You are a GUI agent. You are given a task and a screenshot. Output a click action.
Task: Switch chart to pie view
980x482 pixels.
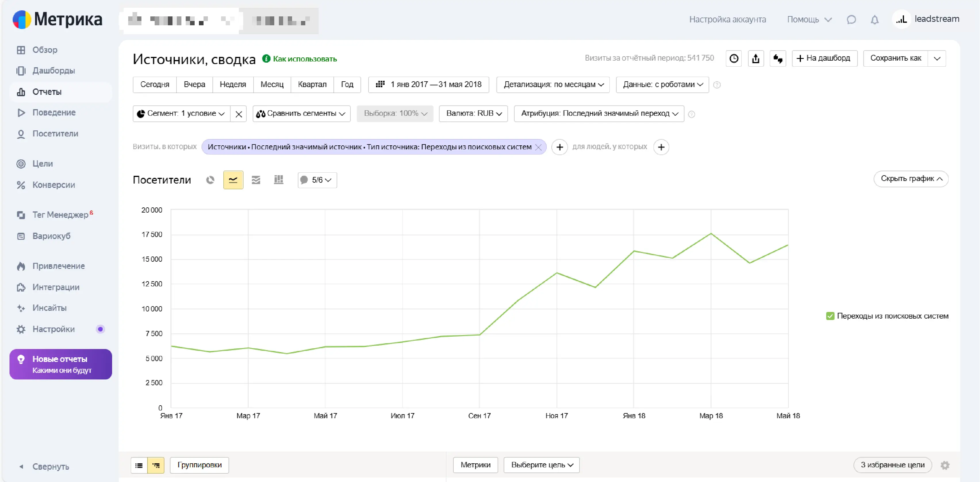coord(210,180)
